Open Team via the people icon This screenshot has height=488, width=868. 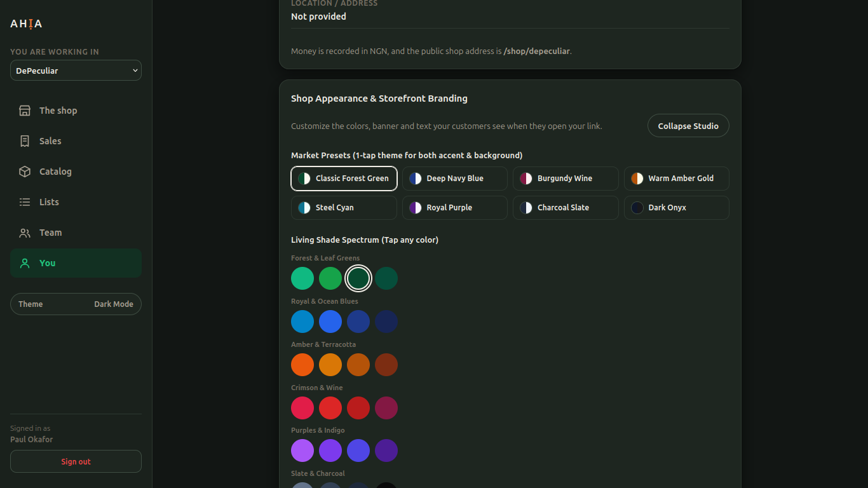[25, 233]
